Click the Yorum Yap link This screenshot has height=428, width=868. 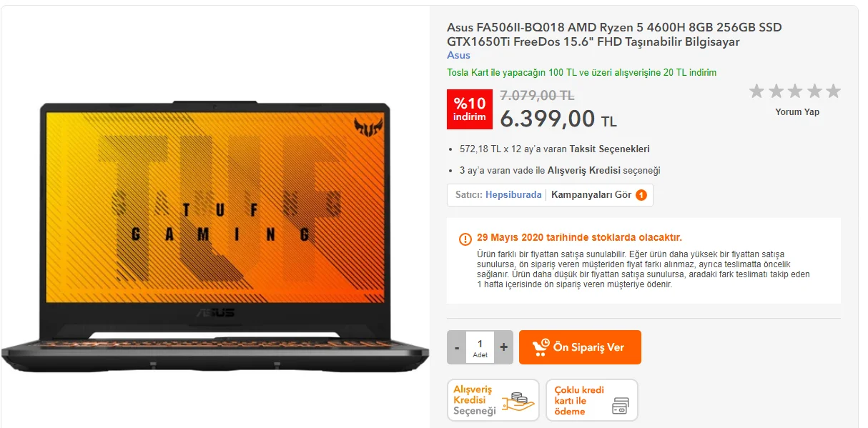(797, 112)
